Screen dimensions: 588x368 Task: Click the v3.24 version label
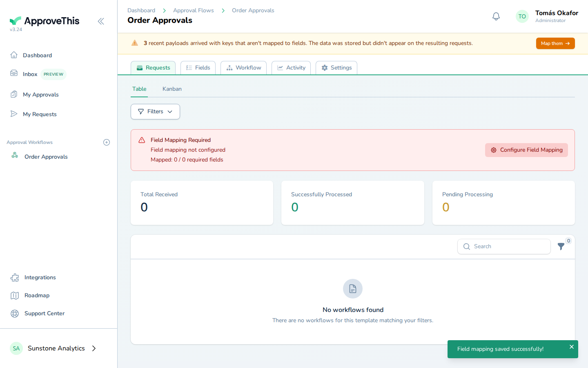(x=16, y=29)
